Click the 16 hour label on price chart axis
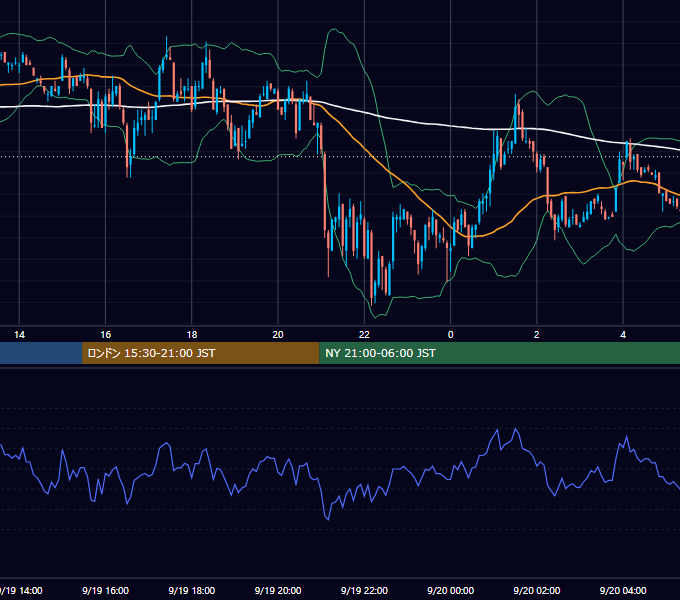 [105, 335]
